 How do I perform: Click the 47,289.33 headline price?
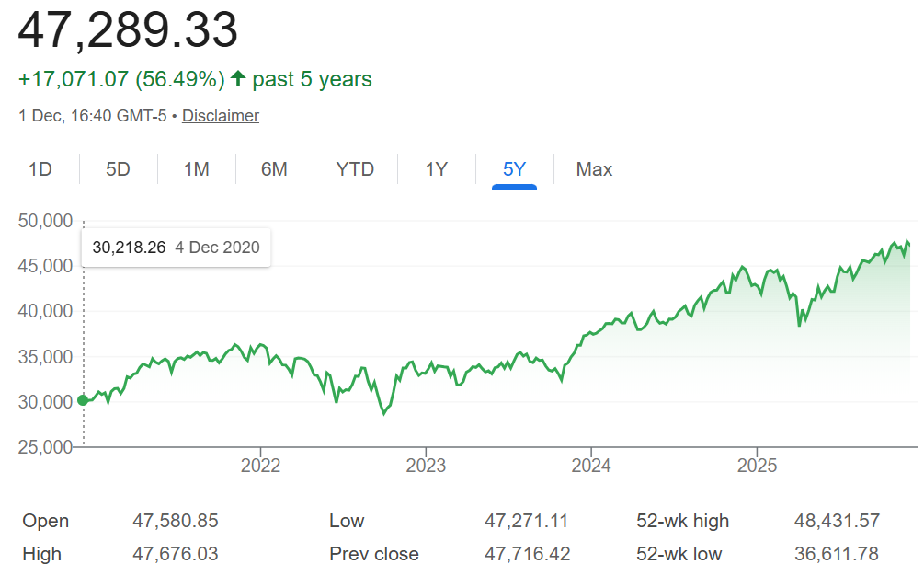tap(128, 31)
